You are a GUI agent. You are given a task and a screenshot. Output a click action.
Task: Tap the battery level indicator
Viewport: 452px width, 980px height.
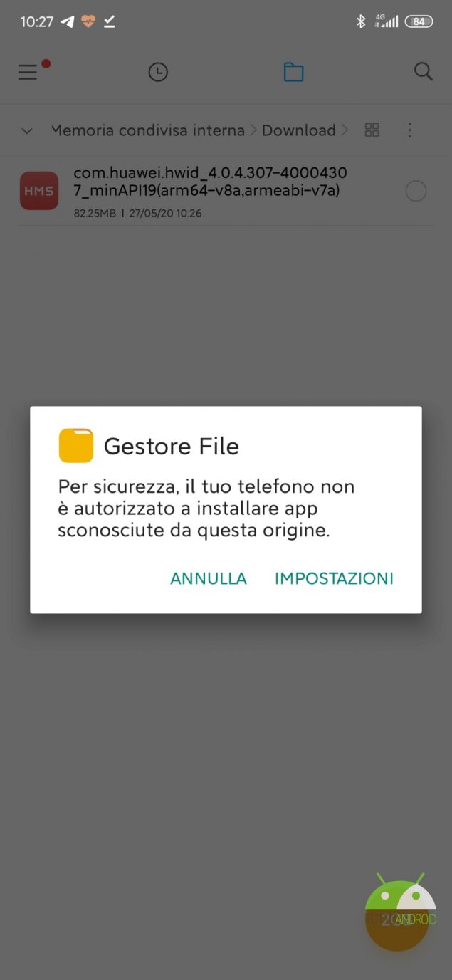pyautogui.click(x=419, y=22)
